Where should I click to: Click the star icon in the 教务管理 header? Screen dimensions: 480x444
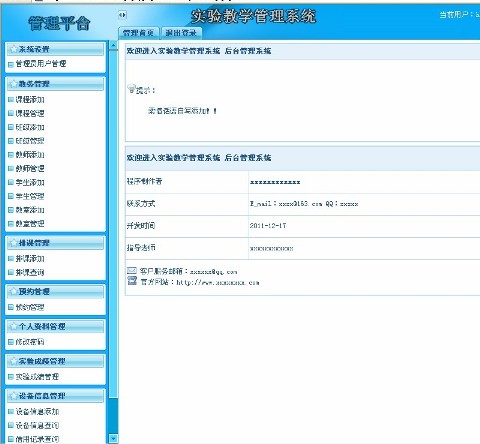point(14,84)
